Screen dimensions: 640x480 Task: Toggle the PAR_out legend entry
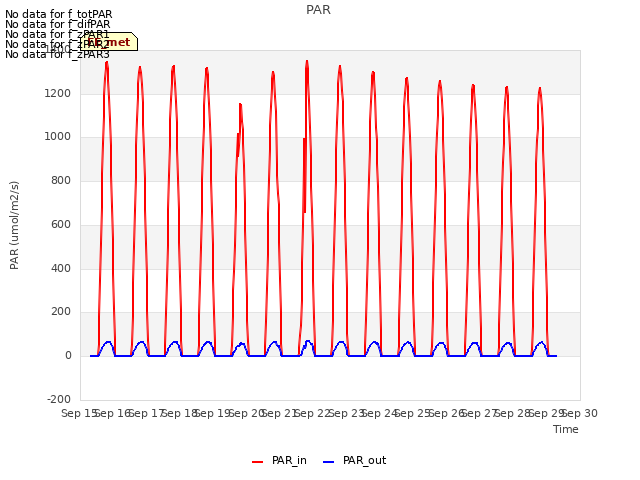tap(354, 461)
